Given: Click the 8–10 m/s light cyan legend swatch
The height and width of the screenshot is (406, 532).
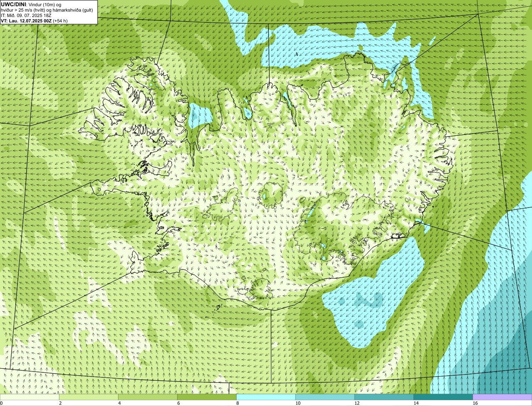Looking at the screenshot, I should pyautogui.click(x=266, y=397).
